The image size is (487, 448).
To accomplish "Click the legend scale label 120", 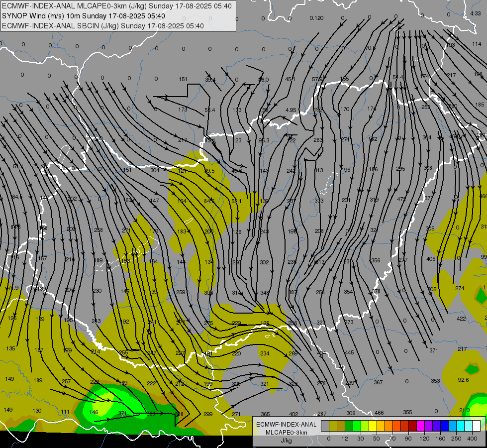I will (424, 439).
